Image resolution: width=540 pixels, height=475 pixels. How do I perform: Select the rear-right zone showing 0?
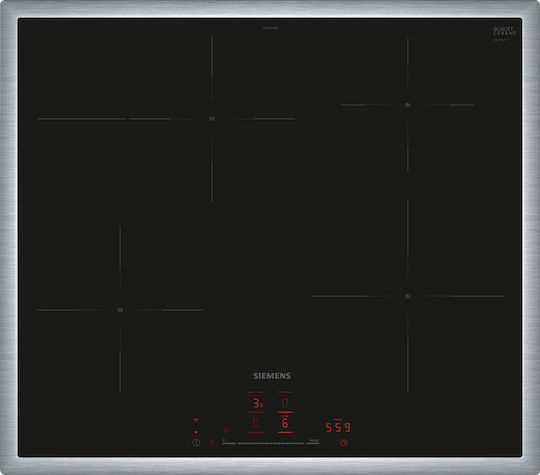click(x=285, y=403)
